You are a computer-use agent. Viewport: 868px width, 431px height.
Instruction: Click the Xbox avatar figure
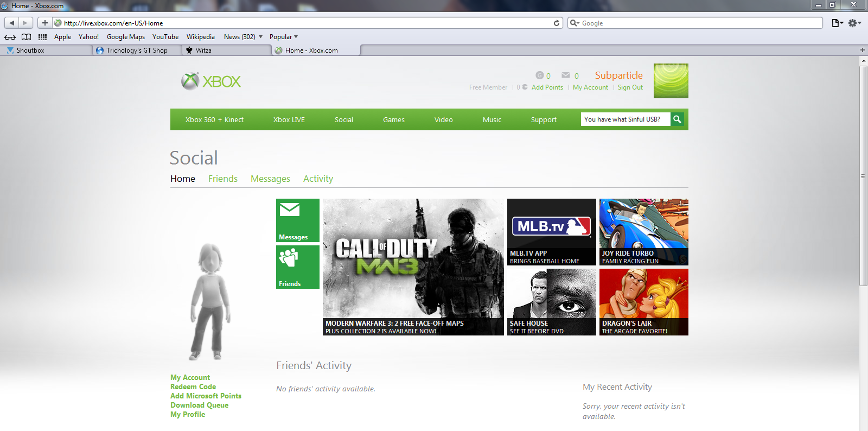(x=209, y=301)
